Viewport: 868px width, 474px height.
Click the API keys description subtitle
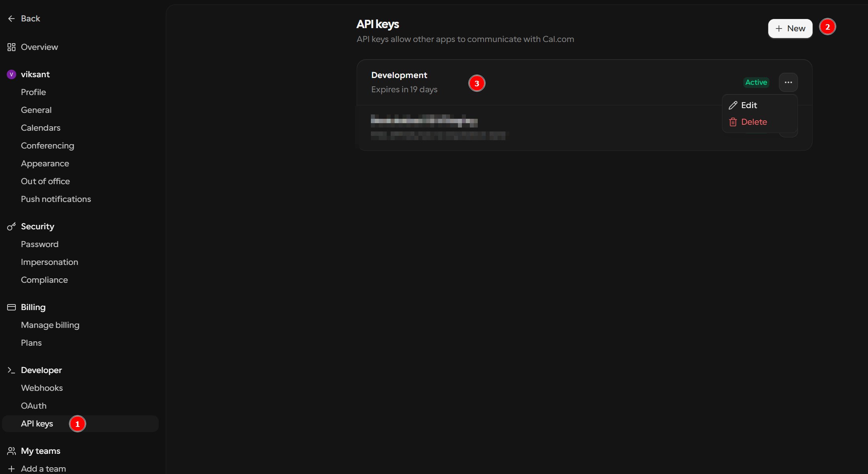(465, 39)
